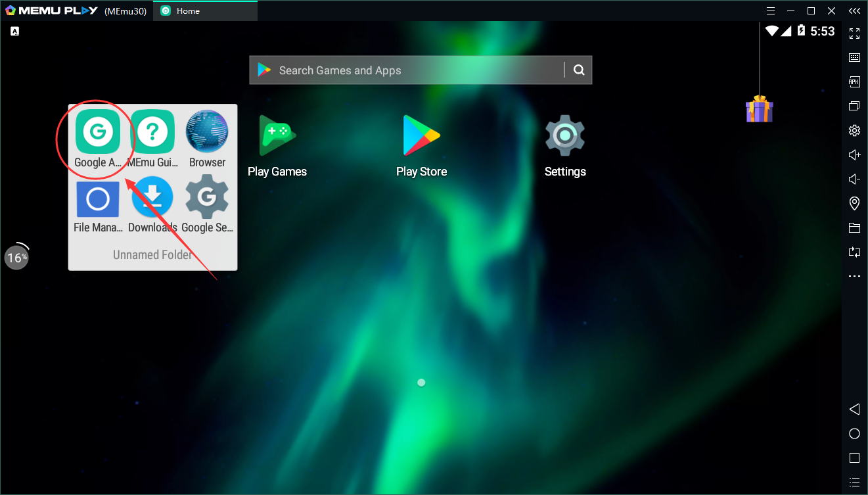Open the MEmu hamburger menu
Viewport: 868px width, 495px height.
(771, 11)
